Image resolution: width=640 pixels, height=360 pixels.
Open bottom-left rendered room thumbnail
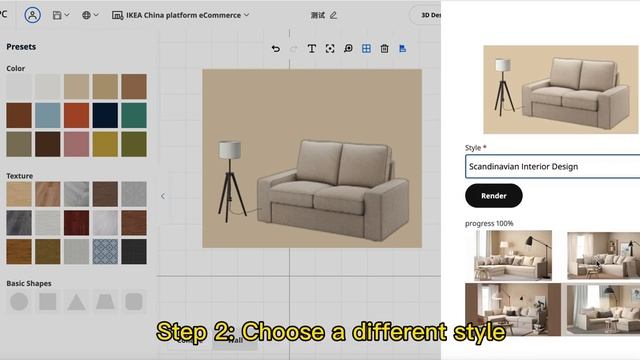[513, 309]
